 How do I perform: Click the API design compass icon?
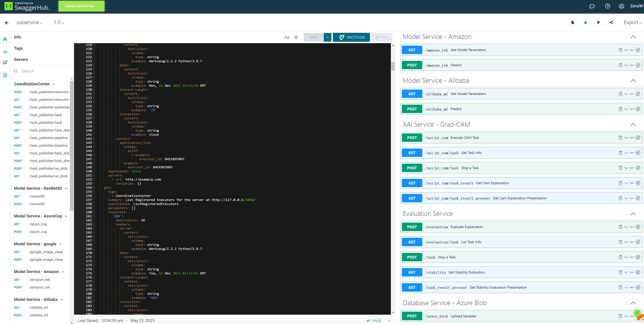click(x=5, y=39)
